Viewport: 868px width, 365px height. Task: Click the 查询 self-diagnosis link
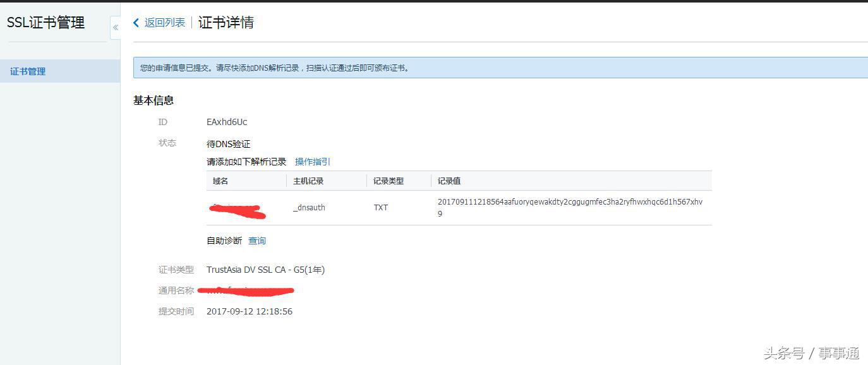pos(256,241)
